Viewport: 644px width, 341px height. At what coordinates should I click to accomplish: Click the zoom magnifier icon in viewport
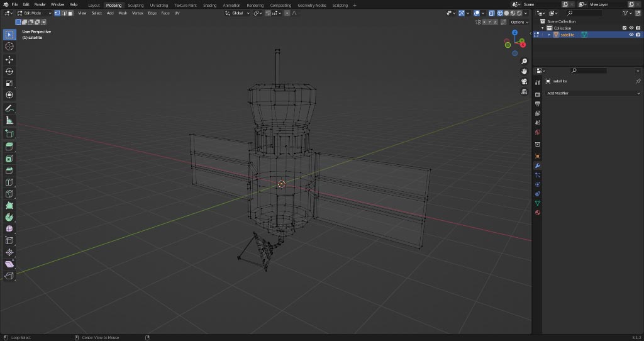(x=524, y=61)
